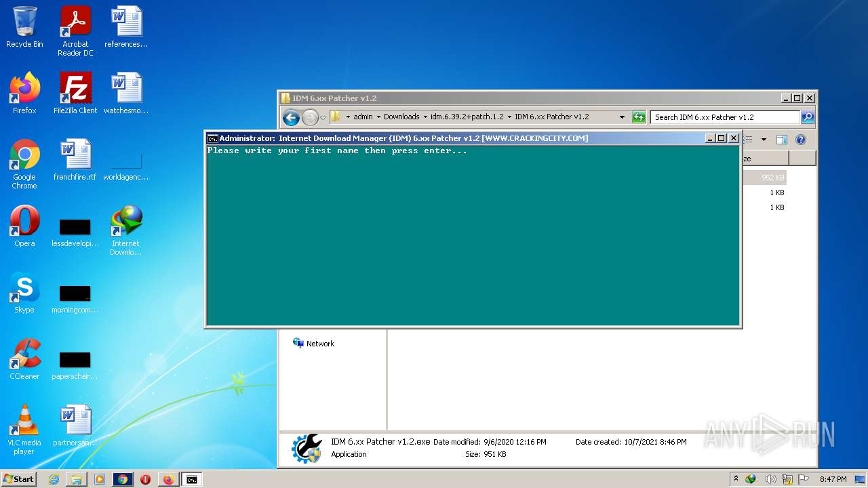Select the references Word document icon
The width and height of the screenshot is (868, 488).
tap(126, 27)
